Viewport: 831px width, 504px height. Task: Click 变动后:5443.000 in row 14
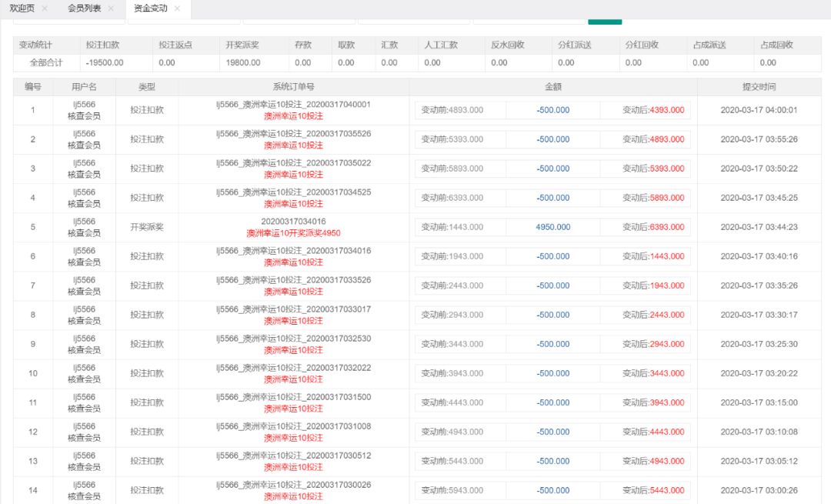click(x=653, y=490)
